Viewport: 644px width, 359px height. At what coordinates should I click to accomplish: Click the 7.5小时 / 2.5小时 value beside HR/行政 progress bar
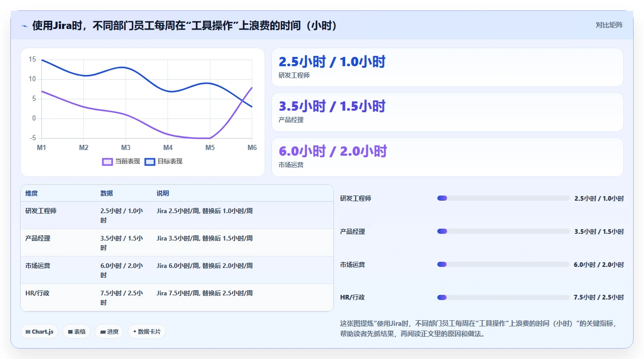[599, 297]
